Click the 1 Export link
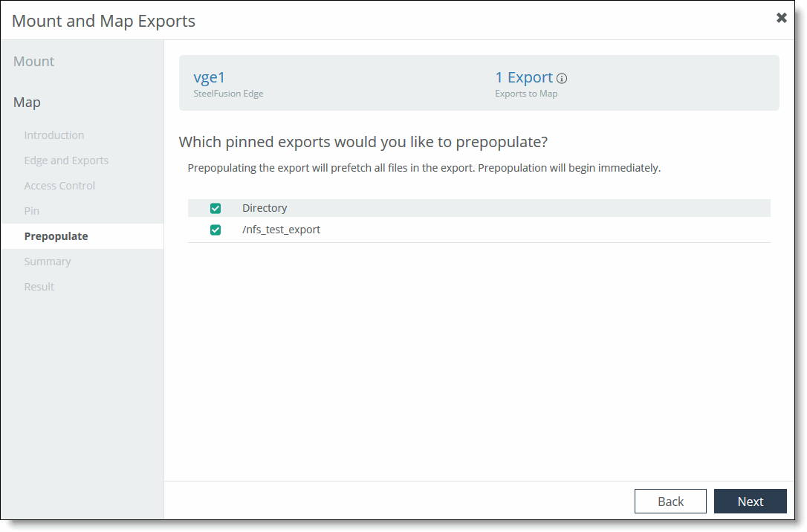 point(524,77)
